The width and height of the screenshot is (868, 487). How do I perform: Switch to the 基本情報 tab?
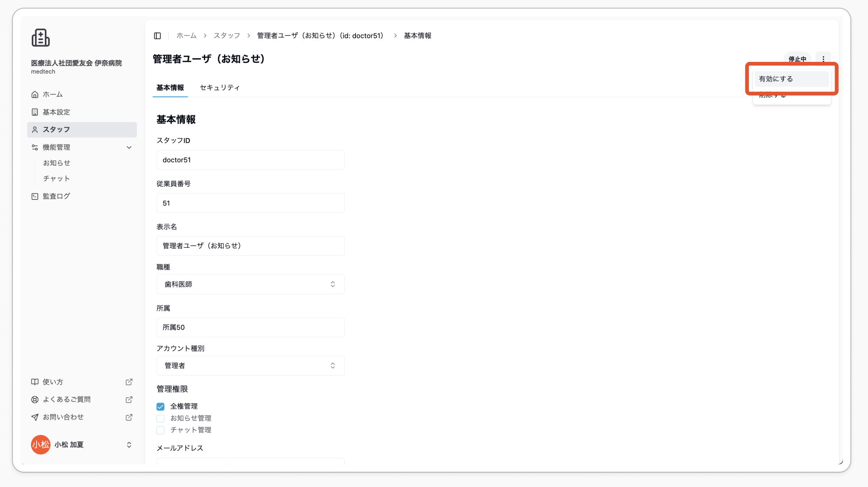click(170, 88)
